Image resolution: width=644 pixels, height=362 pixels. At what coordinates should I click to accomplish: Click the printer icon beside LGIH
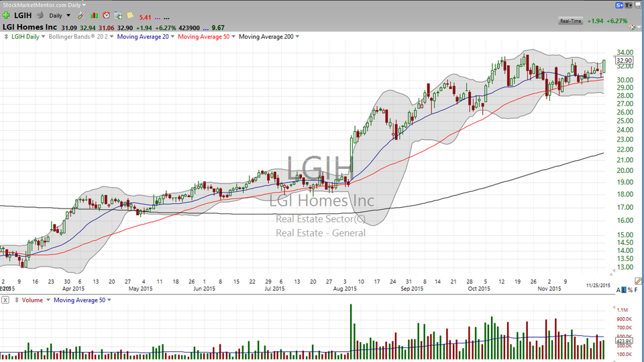40,15
